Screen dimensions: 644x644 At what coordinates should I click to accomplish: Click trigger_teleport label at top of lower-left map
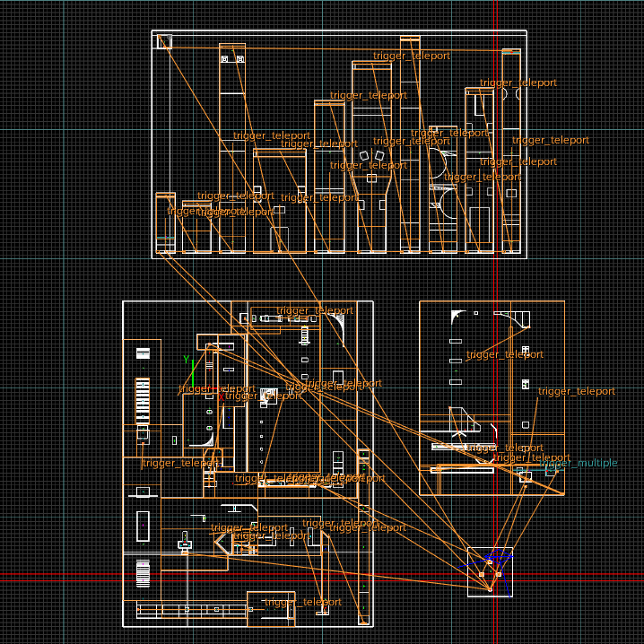pos(315,310)
